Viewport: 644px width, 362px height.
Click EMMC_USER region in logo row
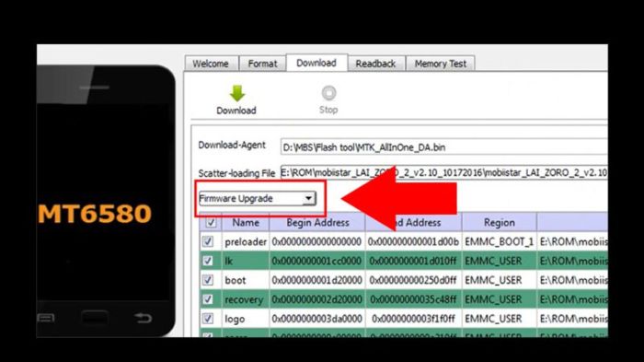coord(499,319)
